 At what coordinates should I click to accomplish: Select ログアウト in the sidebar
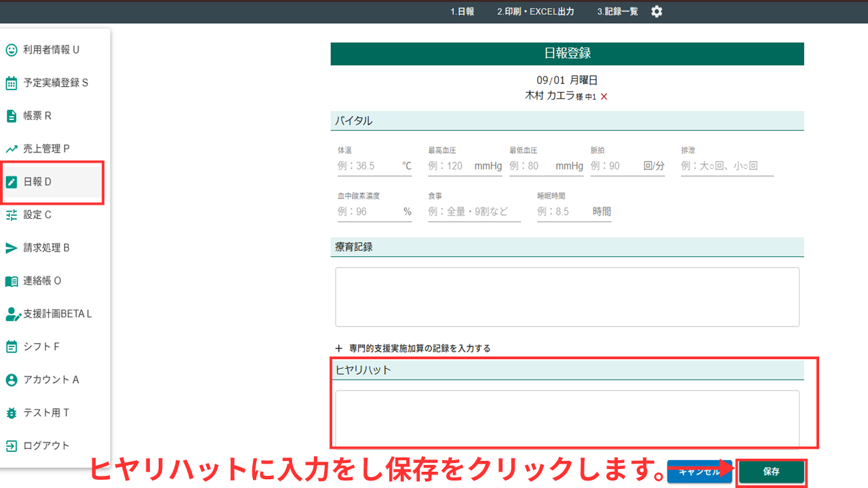click(x=46, y=446)
